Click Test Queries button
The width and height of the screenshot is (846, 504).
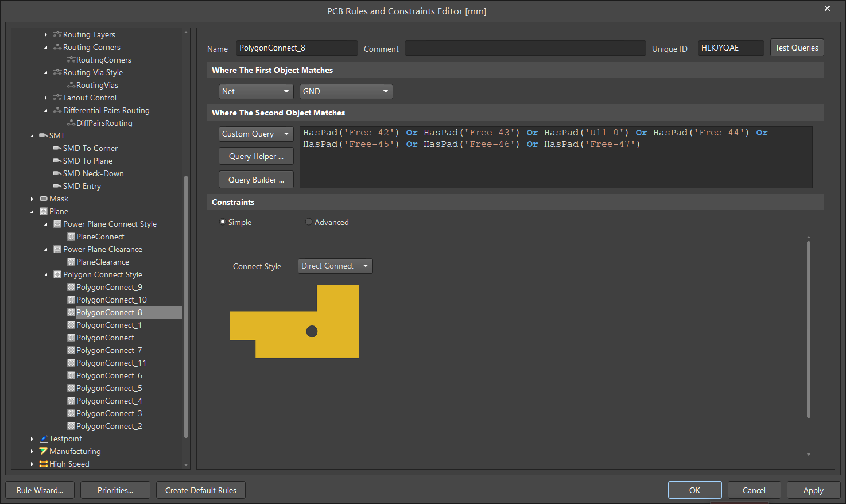(x=797, y=48)
